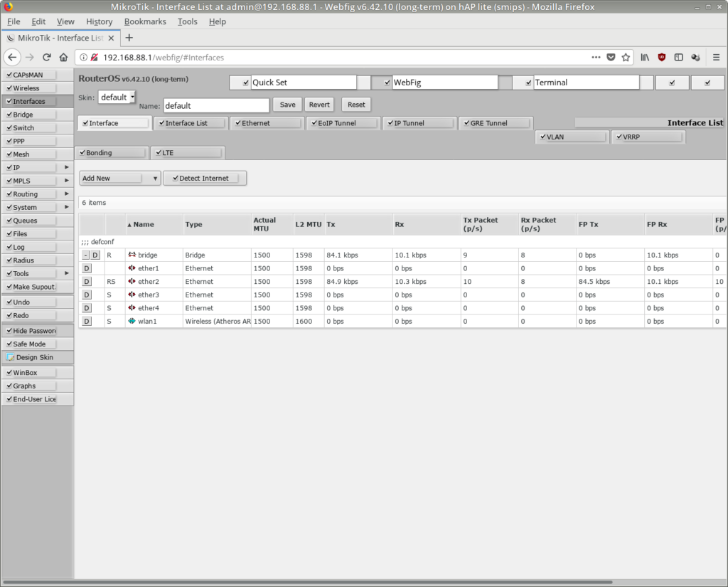Switch to the Ethernet tab

click(x=267, y=123)
